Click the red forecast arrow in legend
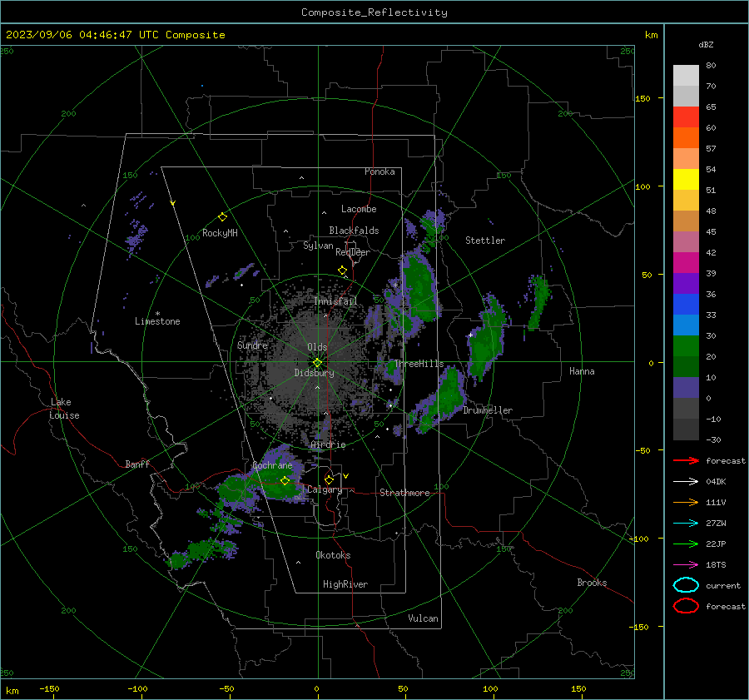The height and width of the screenshot is (700, 749). (x=686, y=460)
